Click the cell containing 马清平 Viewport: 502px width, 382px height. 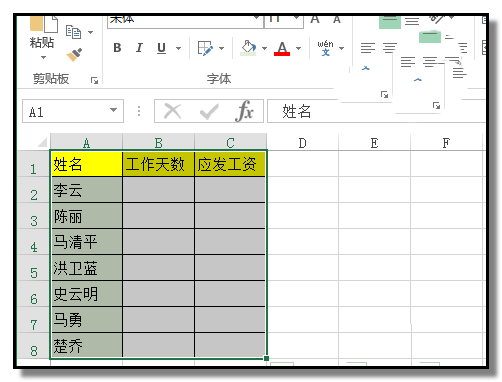pos(87,242)
